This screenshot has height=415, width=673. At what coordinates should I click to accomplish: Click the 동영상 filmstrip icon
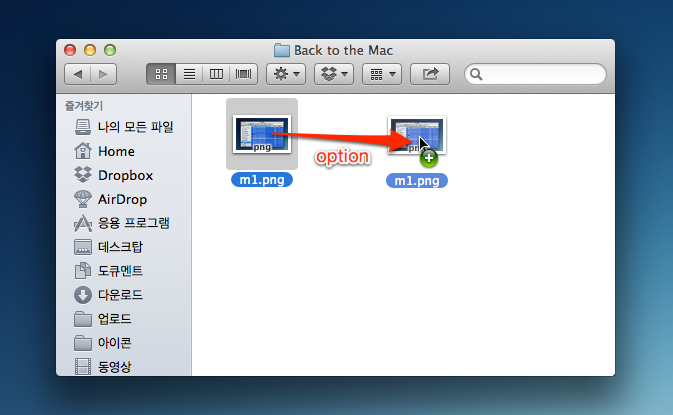pos(83,367)
